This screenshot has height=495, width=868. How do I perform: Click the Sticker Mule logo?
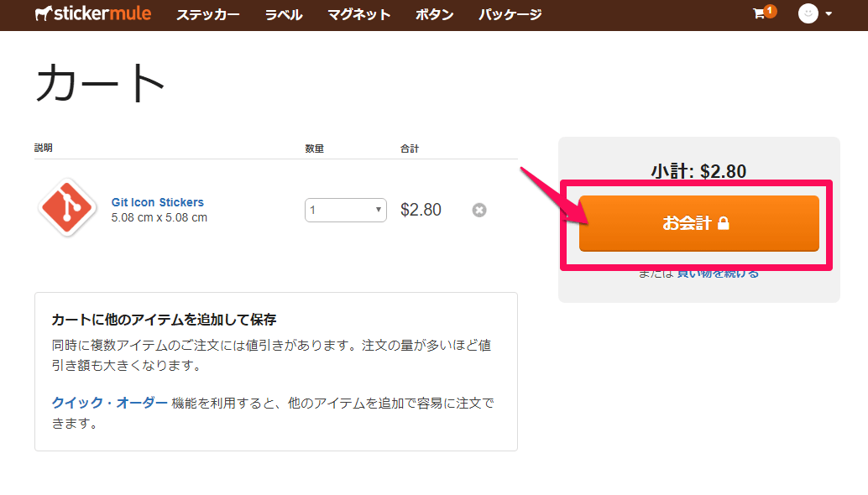tap(93, 13)
